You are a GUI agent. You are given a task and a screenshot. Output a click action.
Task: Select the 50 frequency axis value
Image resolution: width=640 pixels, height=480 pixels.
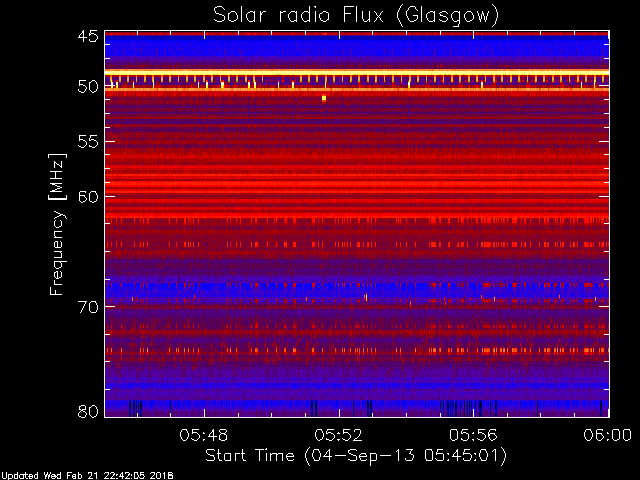tap(88, 87)
